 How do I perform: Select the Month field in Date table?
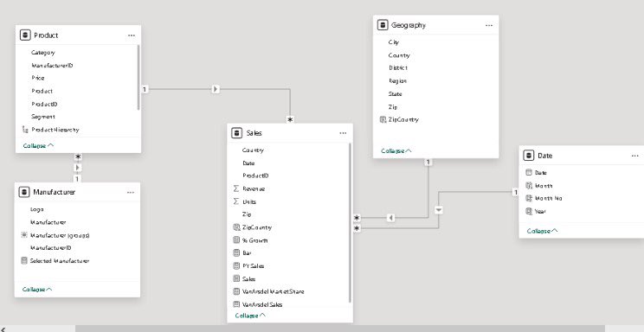click(x=544, y=186)
